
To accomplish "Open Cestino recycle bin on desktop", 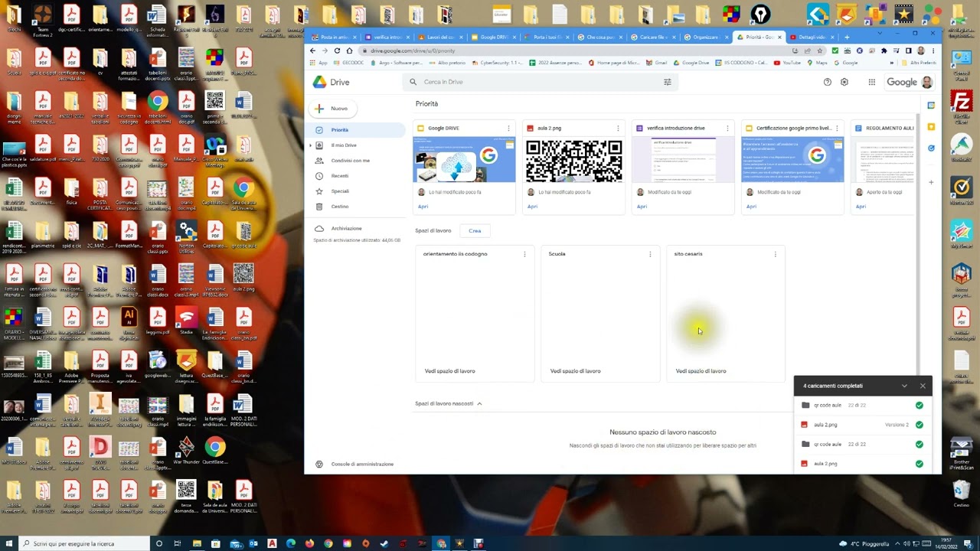I will click(961, 494).
